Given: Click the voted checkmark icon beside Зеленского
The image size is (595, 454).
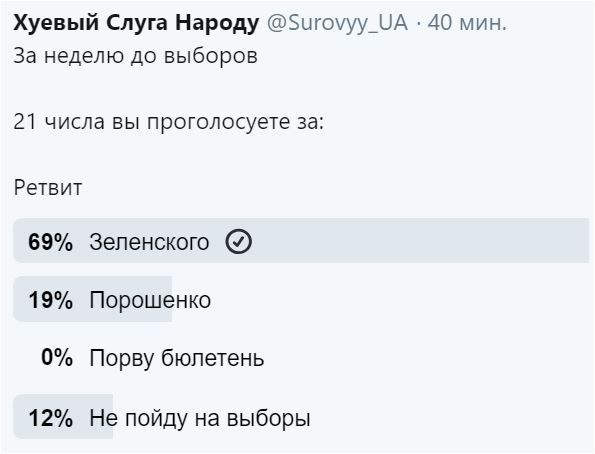Looking at the screenshot, I should 238,241.
